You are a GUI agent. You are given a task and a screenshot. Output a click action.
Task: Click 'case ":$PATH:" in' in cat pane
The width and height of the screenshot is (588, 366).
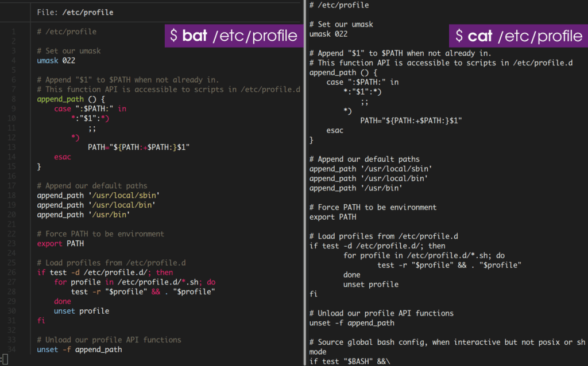pos(363,82)
